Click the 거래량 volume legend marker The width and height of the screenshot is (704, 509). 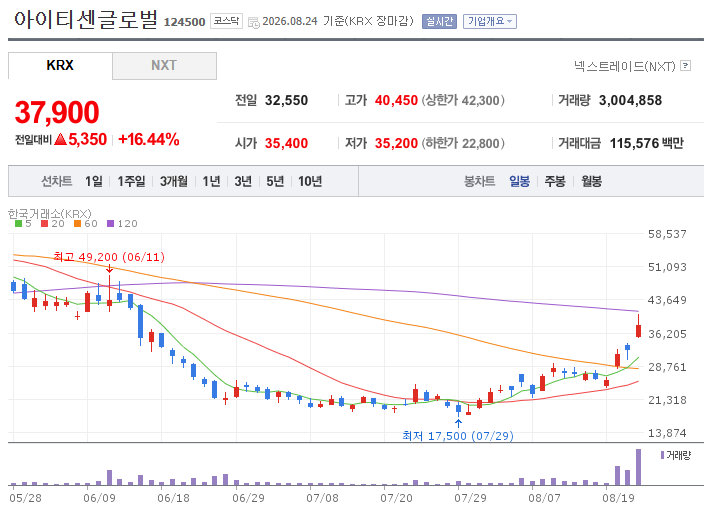point(662,455)
